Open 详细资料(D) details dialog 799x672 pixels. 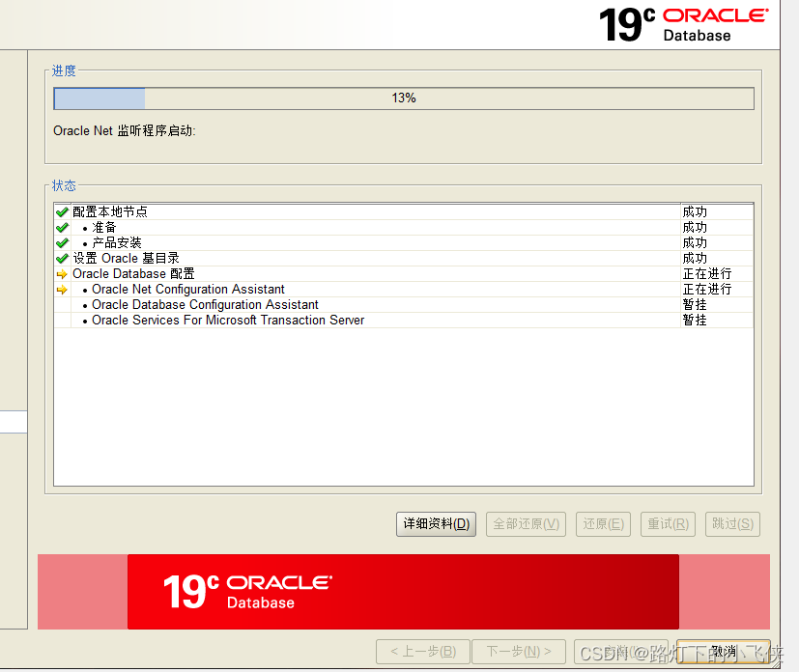[x=436, y=523]
